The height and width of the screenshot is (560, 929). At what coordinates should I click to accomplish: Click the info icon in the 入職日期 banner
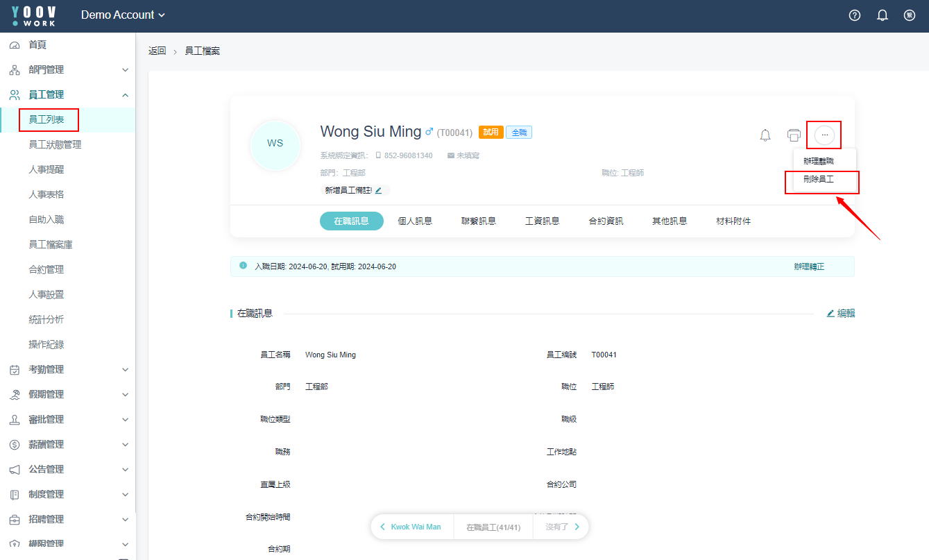pyautogui.click(x=243, y=266)
